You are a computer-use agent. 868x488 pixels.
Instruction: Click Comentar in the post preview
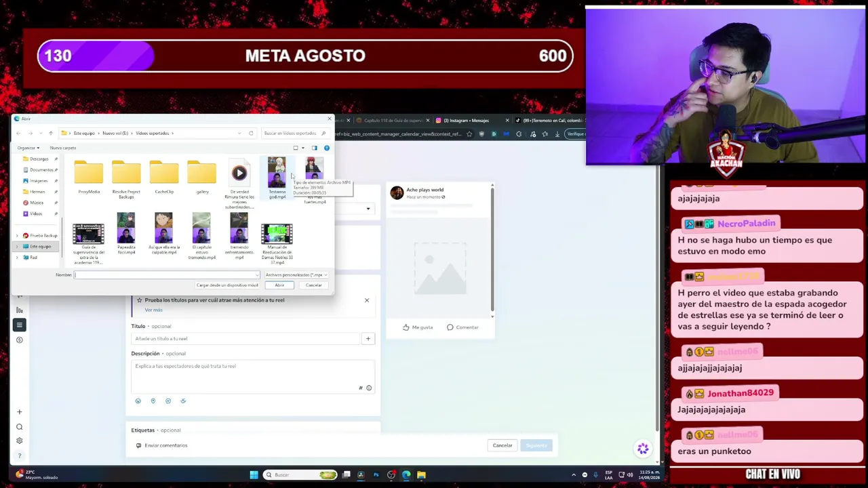point(462,327)
